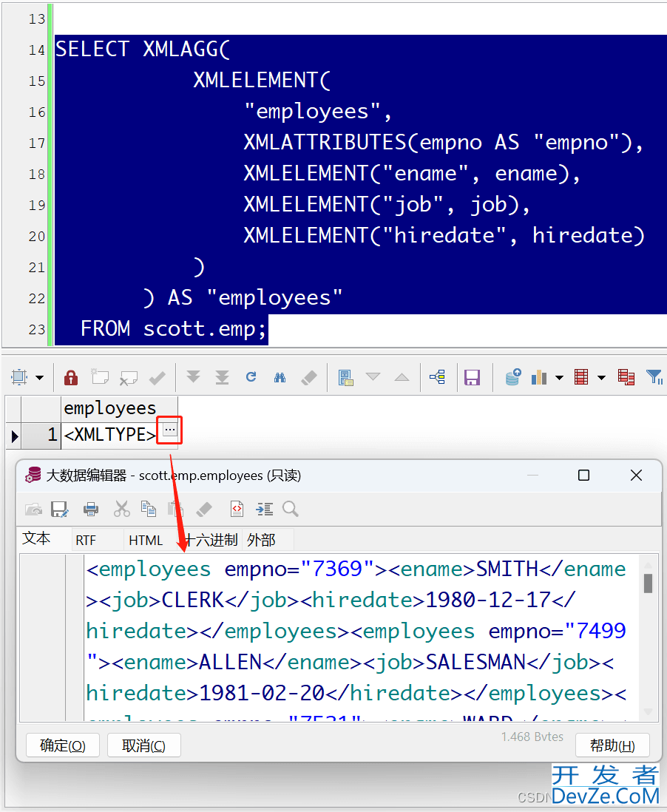667x812 pixels.
Task: Click the grid select mode icon
Action: point(19,377)
